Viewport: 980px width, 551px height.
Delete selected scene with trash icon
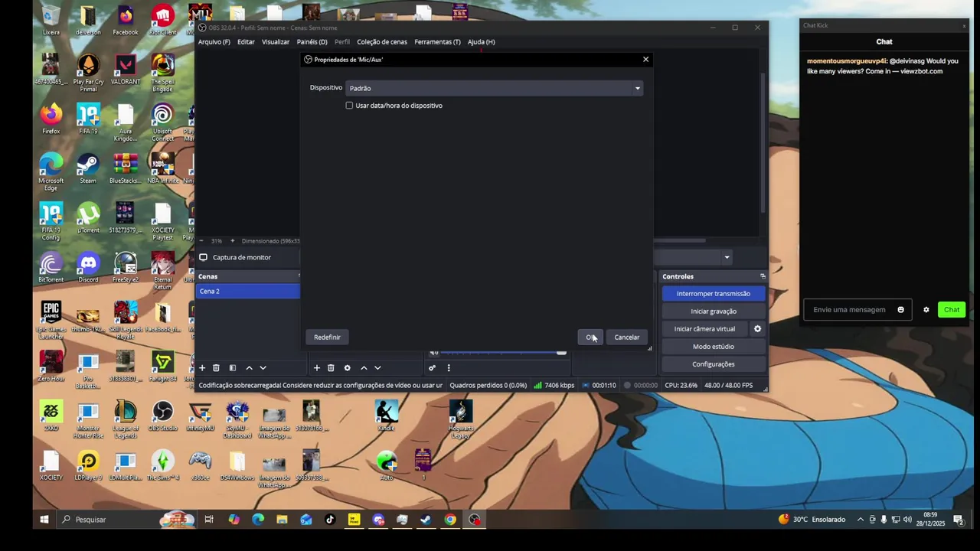click(216, 368)
